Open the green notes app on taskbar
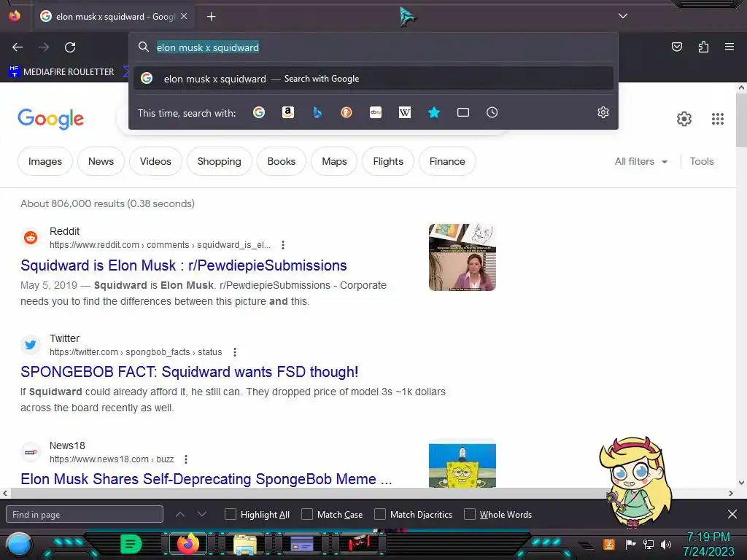The image size is (747, 560). point(131,544)
